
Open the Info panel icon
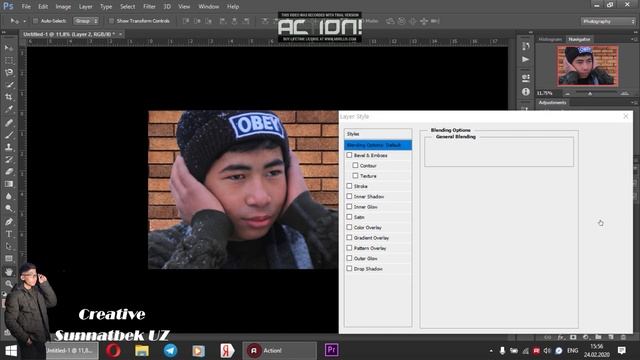525,92
